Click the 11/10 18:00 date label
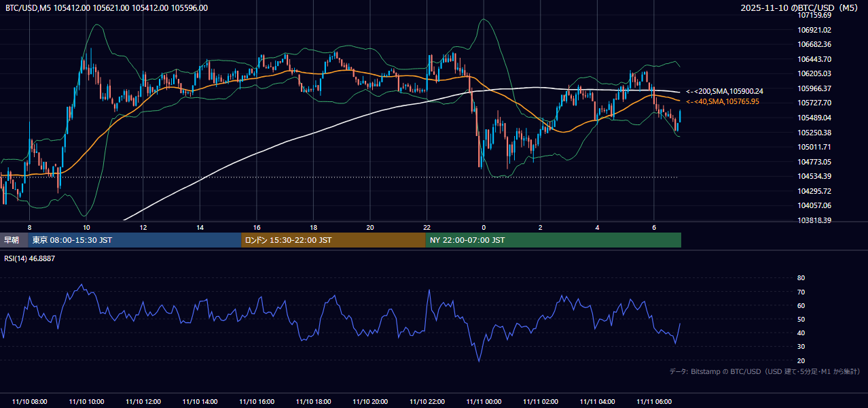The height and width of the screenshot is (408, 868). 313,402
